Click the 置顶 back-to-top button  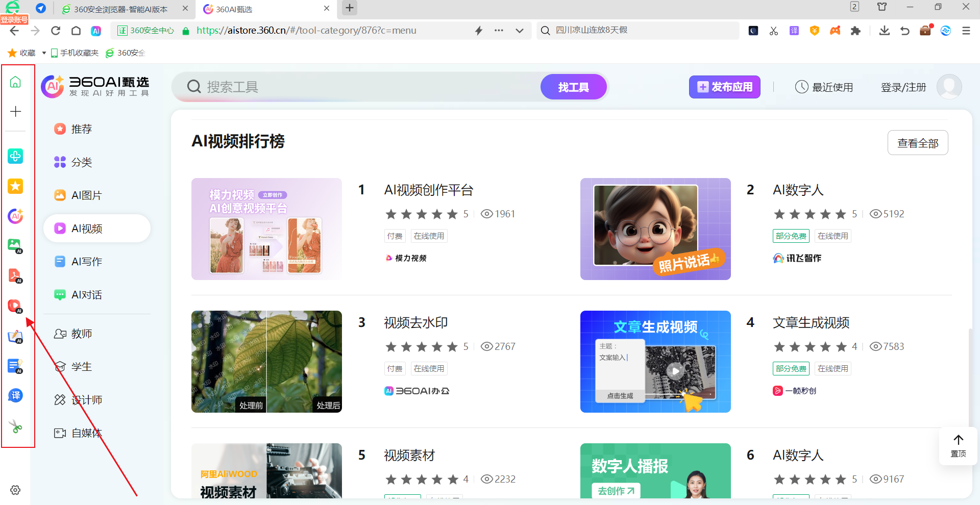(x=958, y=445)
